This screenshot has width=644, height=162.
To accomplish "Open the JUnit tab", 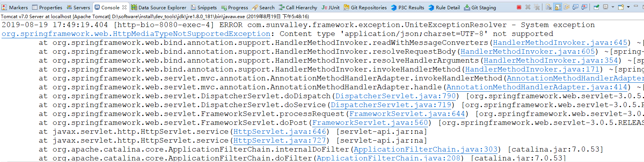I will (x=331, y=7).
